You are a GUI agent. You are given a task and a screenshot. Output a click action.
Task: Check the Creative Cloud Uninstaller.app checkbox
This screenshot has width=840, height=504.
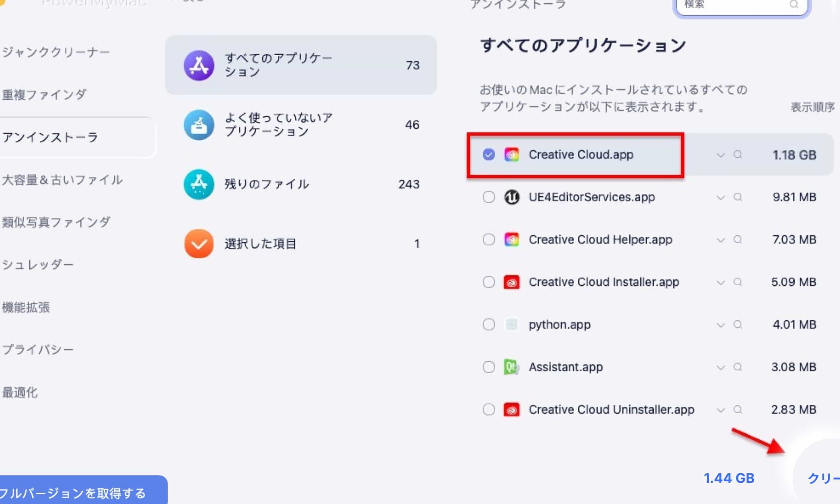tap(488, 410)
